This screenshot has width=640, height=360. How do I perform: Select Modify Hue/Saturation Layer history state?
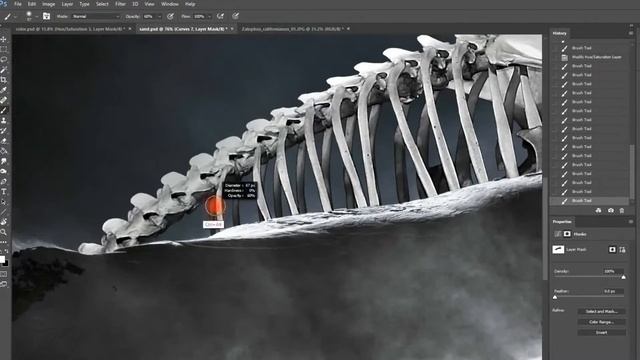click(596, 57)
